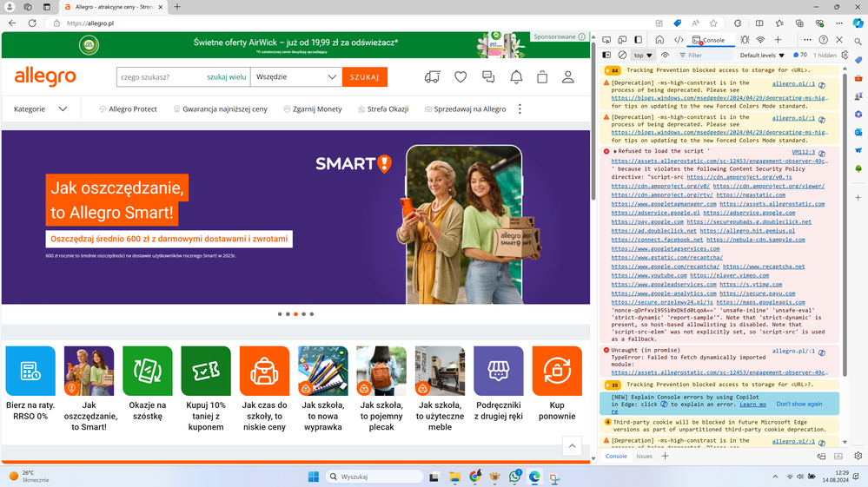Open the Edge Settings and more menu
The width and height of the screenshot is (868, 487).
click(839, 23)
